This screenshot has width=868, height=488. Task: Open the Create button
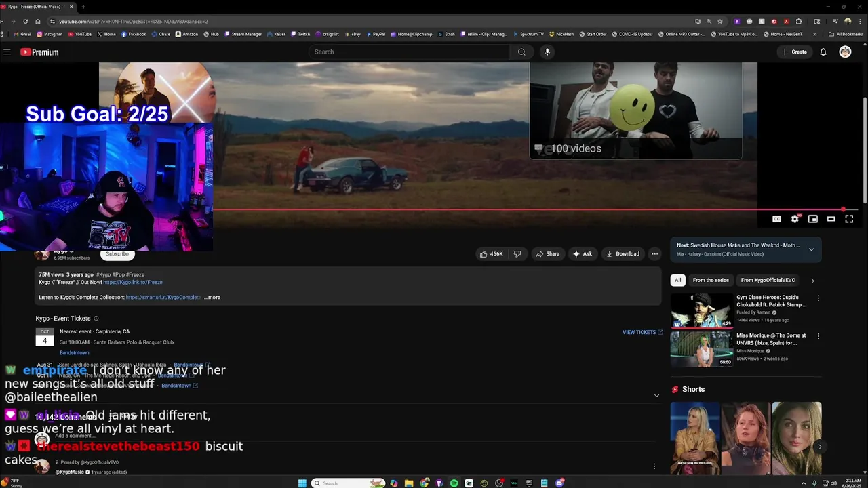coord(793,52)
